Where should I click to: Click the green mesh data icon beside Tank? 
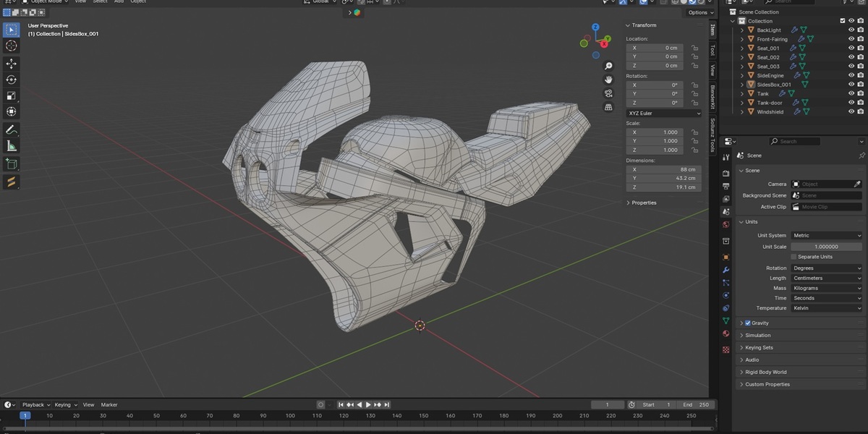point(792,93)
